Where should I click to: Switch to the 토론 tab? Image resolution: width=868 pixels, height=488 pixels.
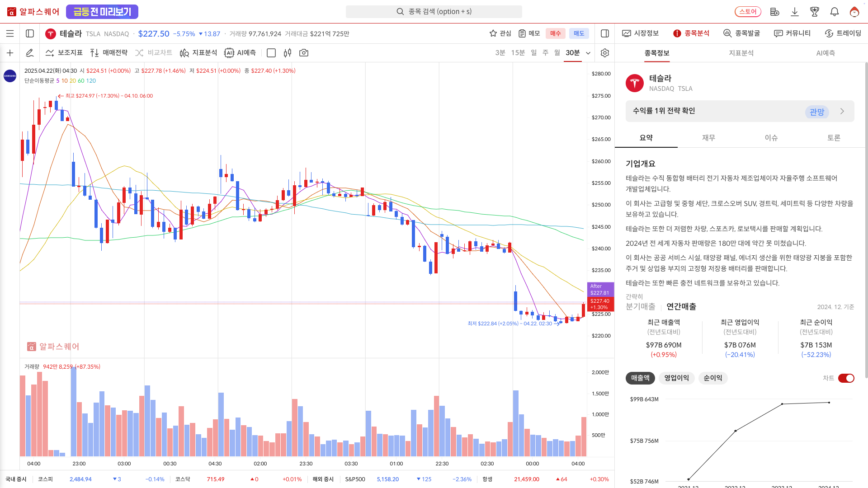coord(834,138)
